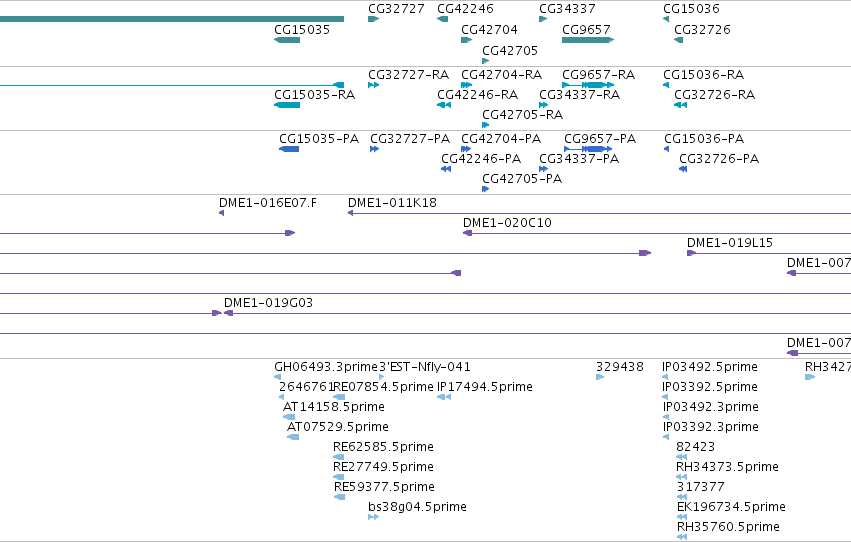Click the RE59377.5prime EST label
This screenshot has height=542, width=851.
[384, 488]
